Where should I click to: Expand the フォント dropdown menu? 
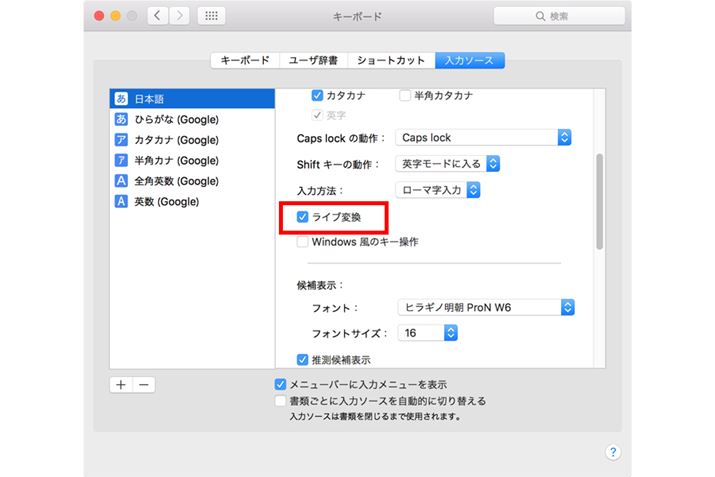(x=485, y=307)
